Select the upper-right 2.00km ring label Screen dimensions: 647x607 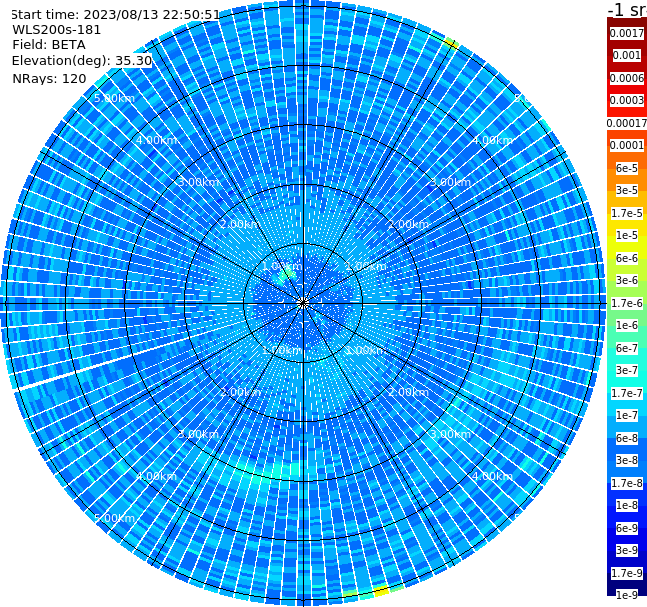408,224
